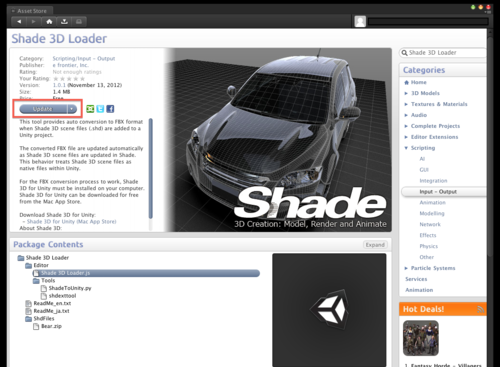
Task: Click the description scrollbar
Action: click(x=151, y=168)
